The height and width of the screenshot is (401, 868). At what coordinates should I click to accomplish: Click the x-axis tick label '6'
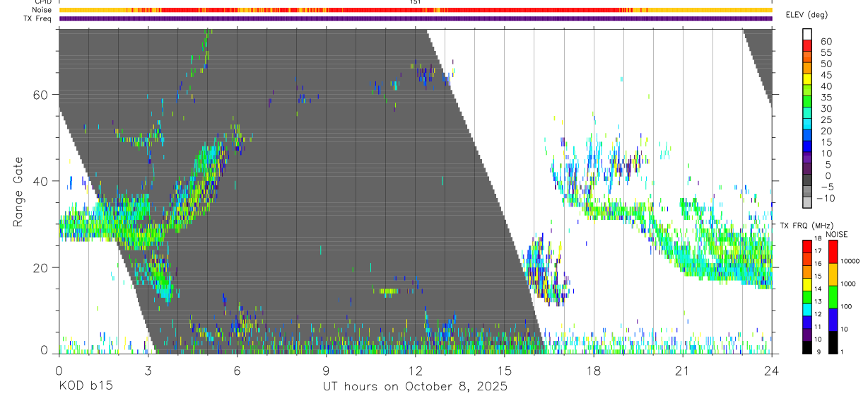coord(237,371)
